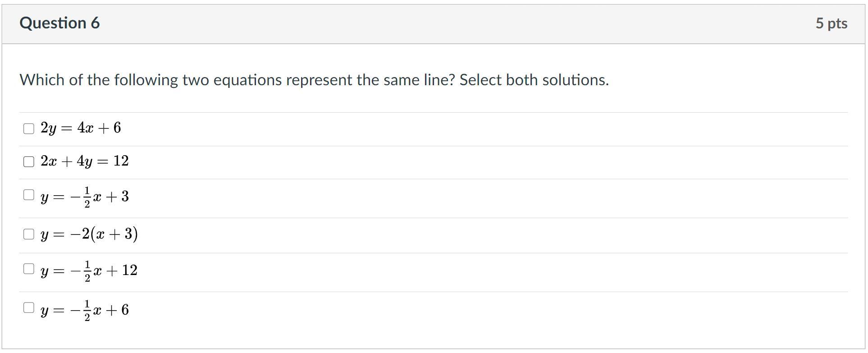This screenshot has height=353, width=868.
Task: Click the number 12 in 2x + 4y = 12
Action: (x=121, y=161)
